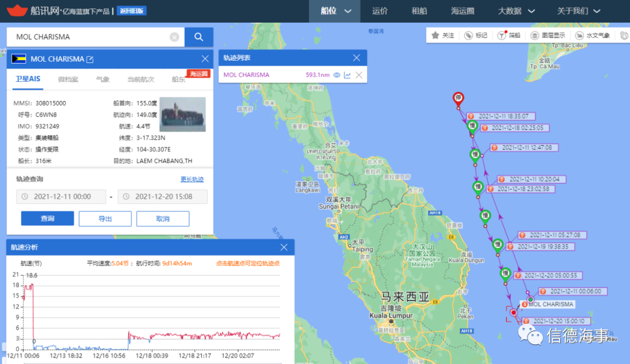
Task: Switch to the 当前航次 tab
Action: point(141,79)
